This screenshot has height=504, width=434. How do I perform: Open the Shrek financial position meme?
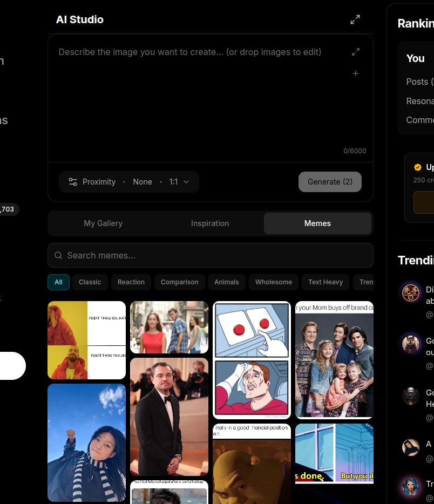click(252, 464)
